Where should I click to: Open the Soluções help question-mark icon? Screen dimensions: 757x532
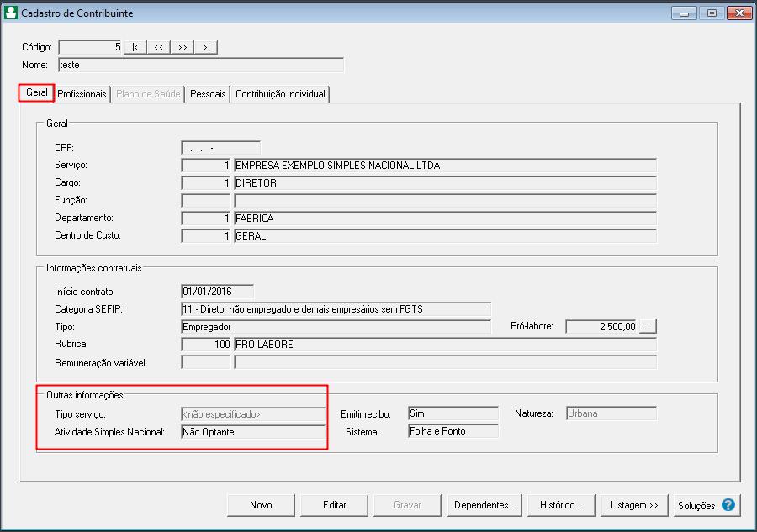(728, 505)
